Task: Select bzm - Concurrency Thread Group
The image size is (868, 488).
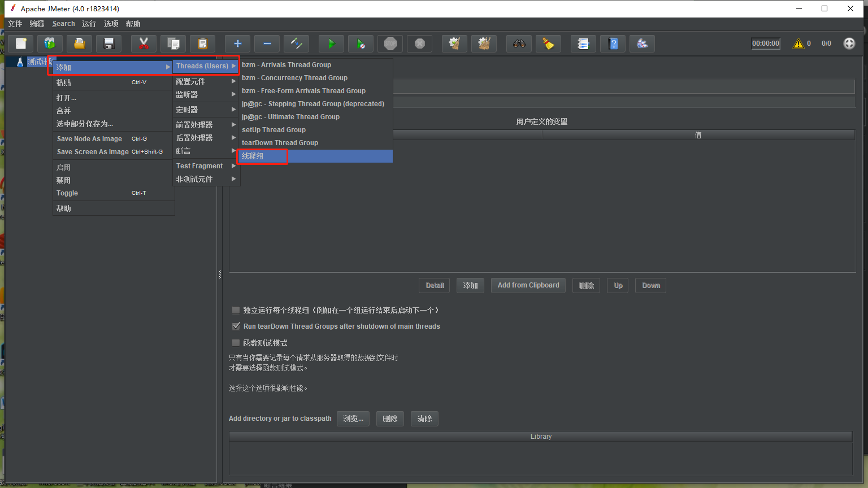Action: [x=315, y=78]
